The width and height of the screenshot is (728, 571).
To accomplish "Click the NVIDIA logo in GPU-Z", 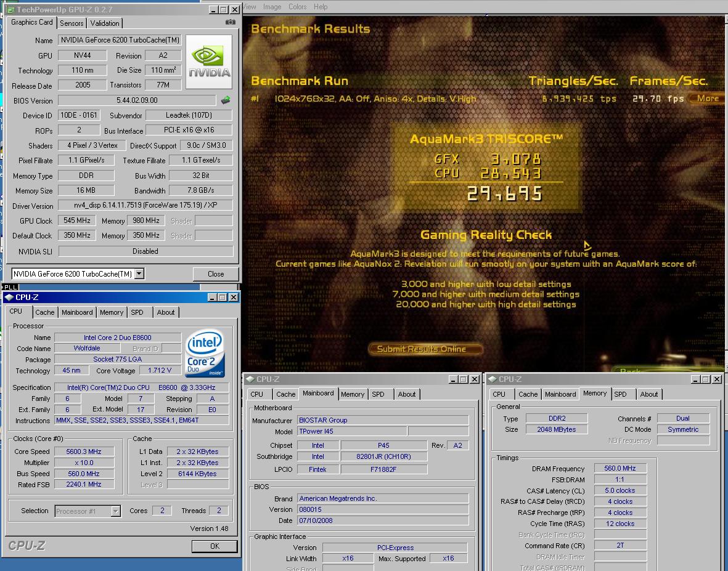I will [209, 62].
